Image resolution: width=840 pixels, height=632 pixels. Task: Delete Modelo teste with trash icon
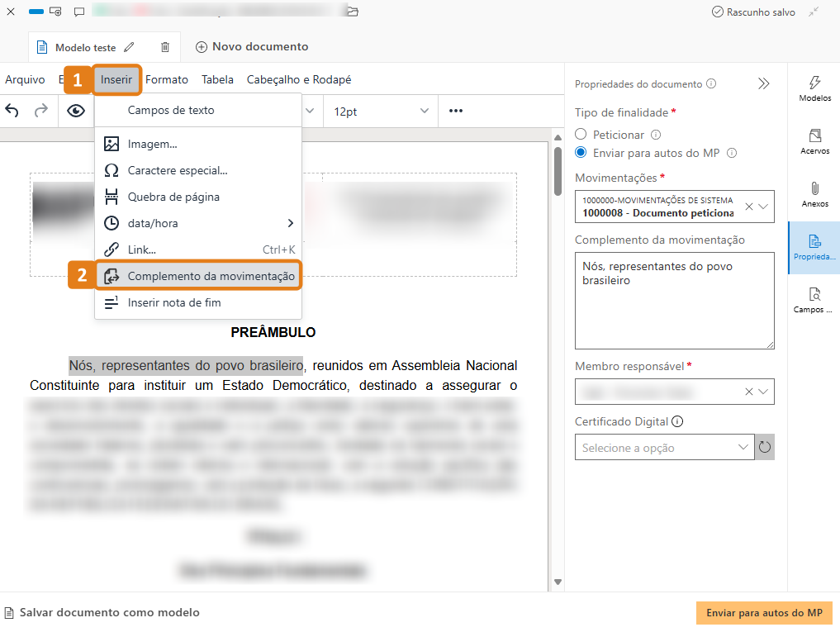(x=165, y=47)
